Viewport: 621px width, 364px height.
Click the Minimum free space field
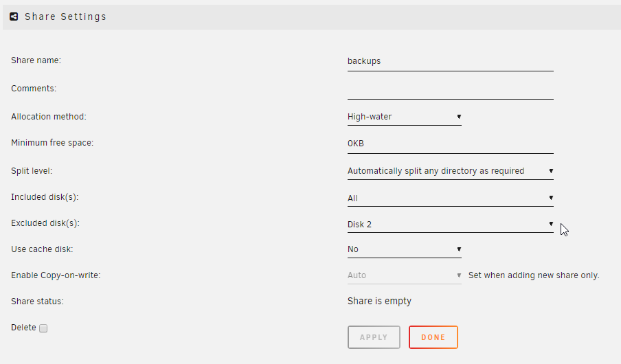point(451,144)
